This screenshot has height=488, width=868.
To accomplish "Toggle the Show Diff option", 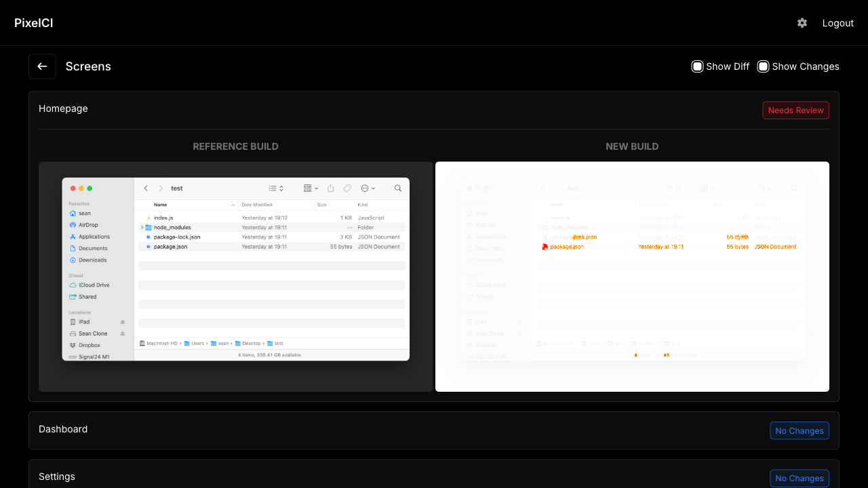I will click(697, 66).
